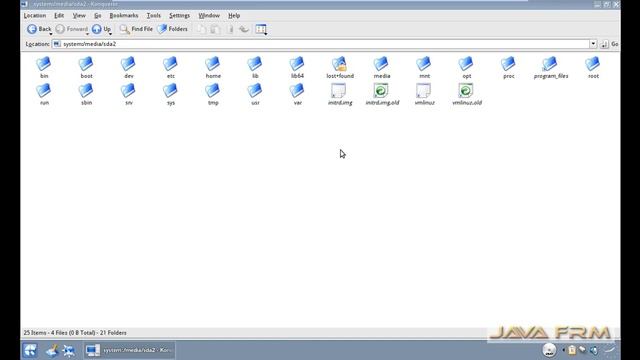Open the Go menu
This screenshot has height=360, width=640.
[98, 16]
